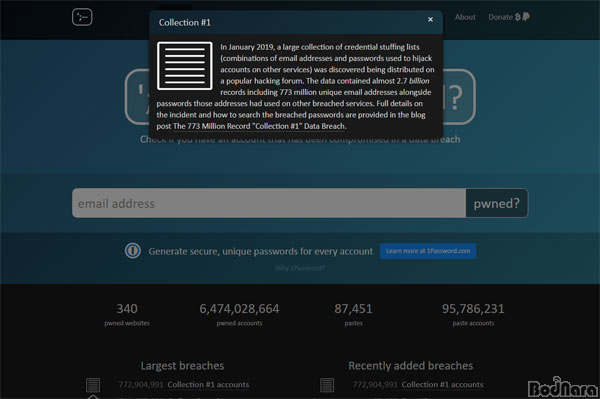Open The 773 Million Record blog post link
Image resolution: width=600 pixels, height=399 pixels.
click(x=259, y=126)
